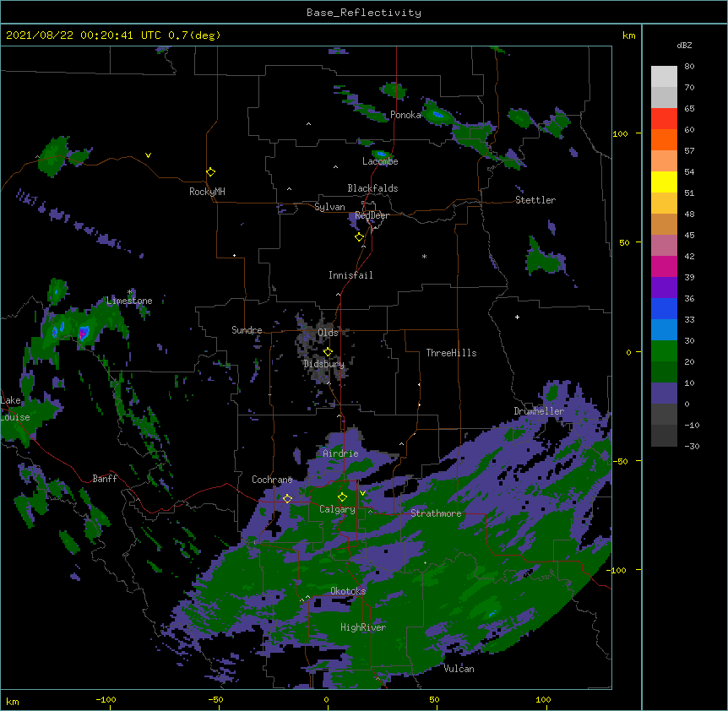The width and height of the screenshot is (728, 711).
Task: Click the 0.7(deg) elevation angle text
Action: (194, 35)
